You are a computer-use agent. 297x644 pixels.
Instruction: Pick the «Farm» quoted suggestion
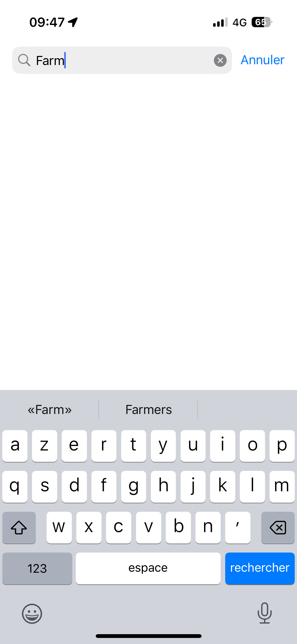50,410
